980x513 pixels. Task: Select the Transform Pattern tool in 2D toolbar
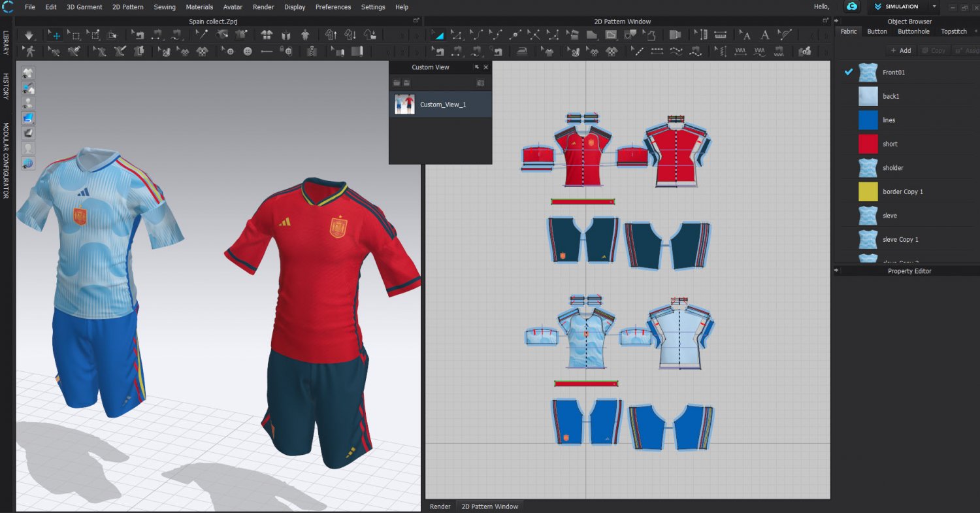(438, 35)
